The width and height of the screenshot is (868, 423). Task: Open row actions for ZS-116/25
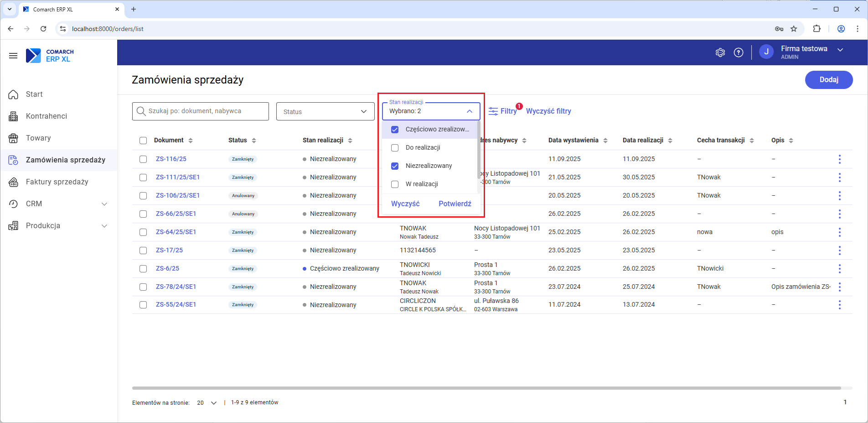click(839, 159)
